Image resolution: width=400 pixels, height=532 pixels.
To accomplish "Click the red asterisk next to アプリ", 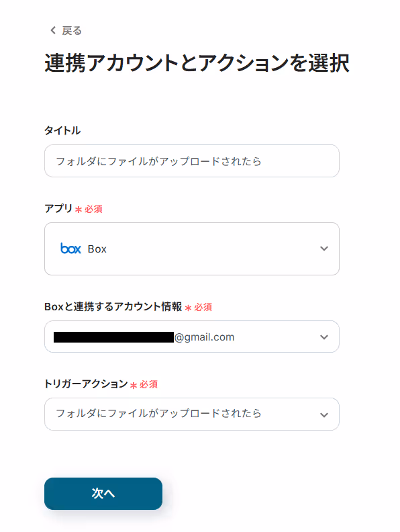I will point(79,210).
